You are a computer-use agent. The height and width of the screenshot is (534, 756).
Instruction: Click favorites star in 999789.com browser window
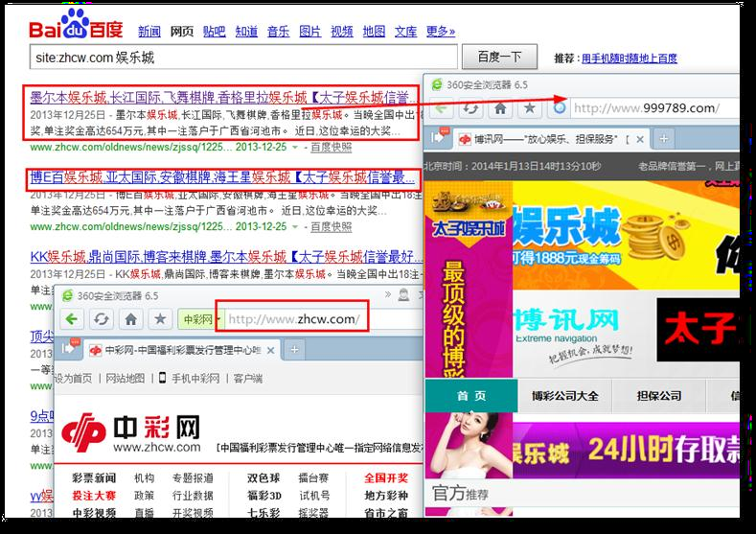(x=528, y=106)
